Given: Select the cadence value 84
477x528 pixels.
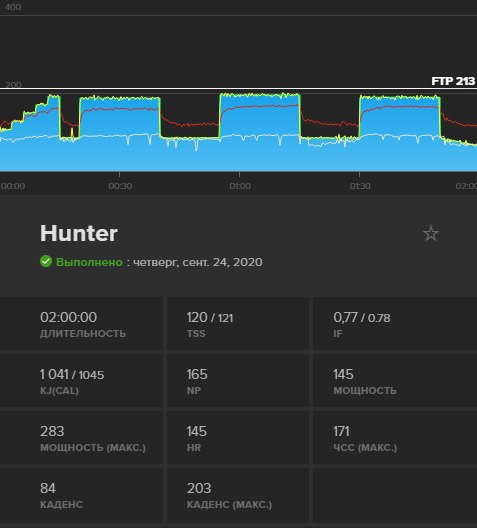Looking at the screenshot, I should (x=48, y=488).
